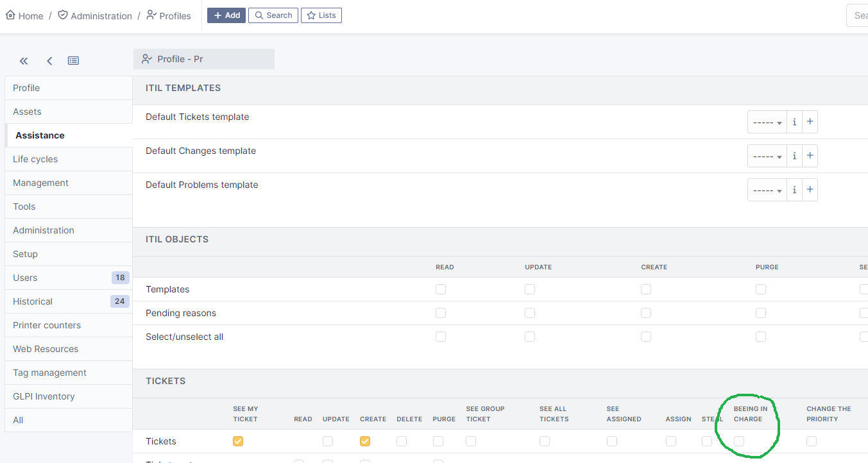868x463 pixels.
Task: Open the Tag management tab
Action: pyautogui.click(x=69, y=373)
